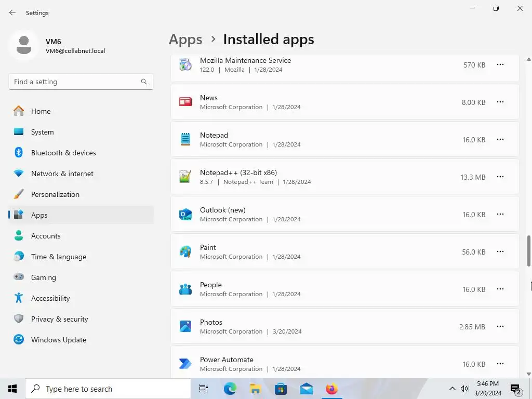Click VM6@collabnet.local email text
532x399 pixels.
[75, 51]
